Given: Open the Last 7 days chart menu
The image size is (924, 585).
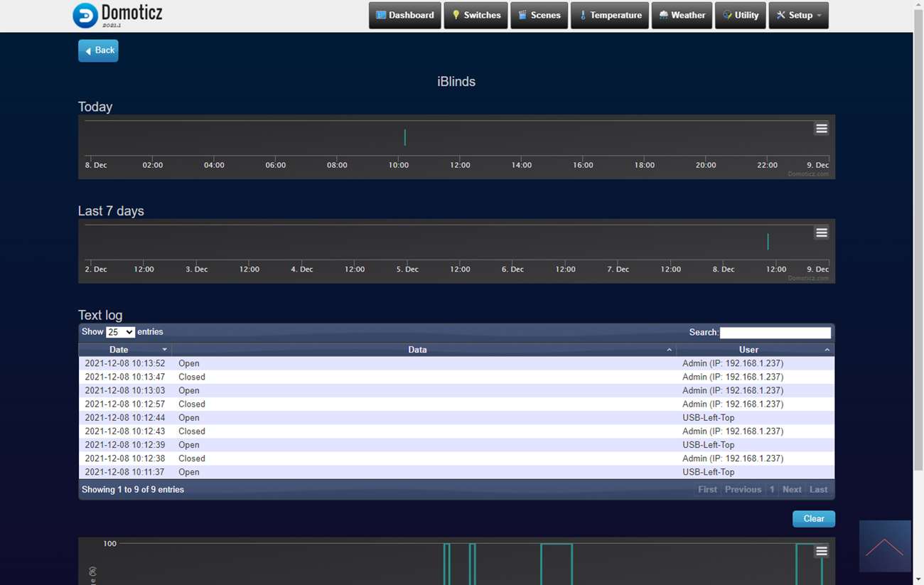Looking at the screenshot, I should [x=821, y=233].
